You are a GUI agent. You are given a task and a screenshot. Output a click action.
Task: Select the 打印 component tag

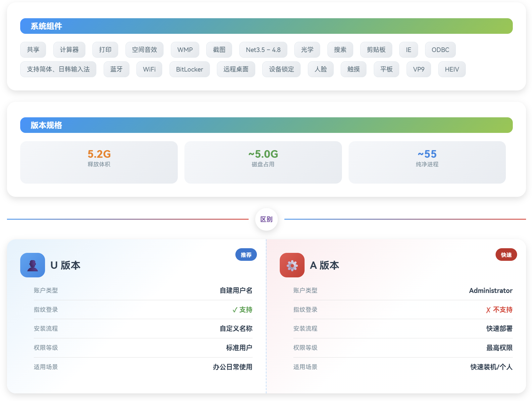coord(105,50)
